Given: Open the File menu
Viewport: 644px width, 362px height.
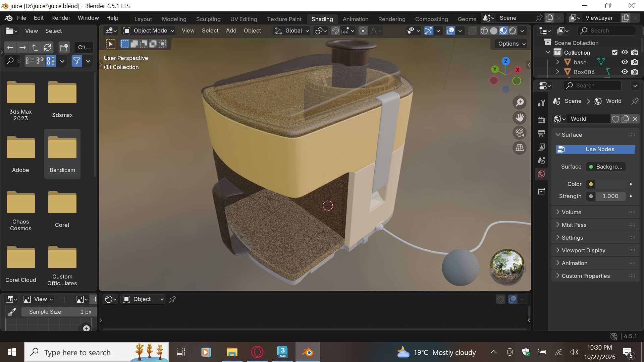Looking at the screenshot, I should click(x=21, y=18).
